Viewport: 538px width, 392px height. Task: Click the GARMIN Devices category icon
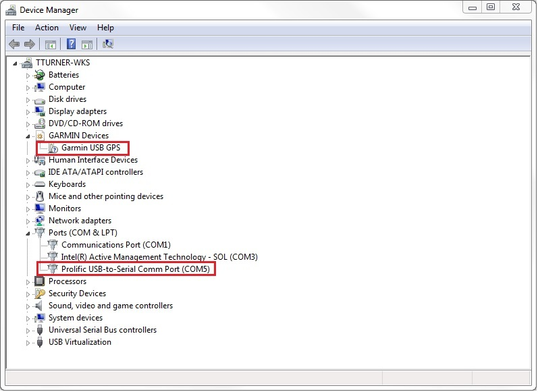[40, 136]
